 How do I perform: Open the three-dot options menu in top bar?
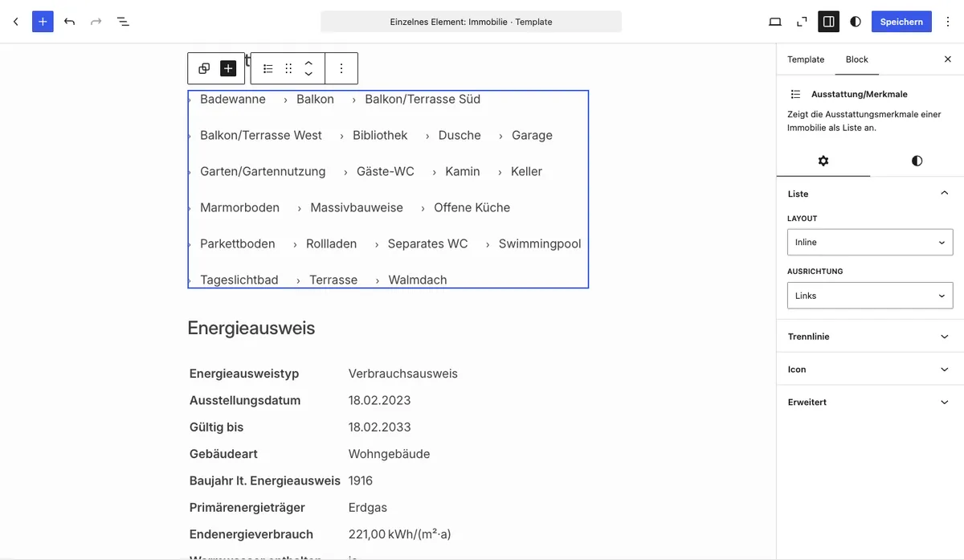[x=948, y=22]
